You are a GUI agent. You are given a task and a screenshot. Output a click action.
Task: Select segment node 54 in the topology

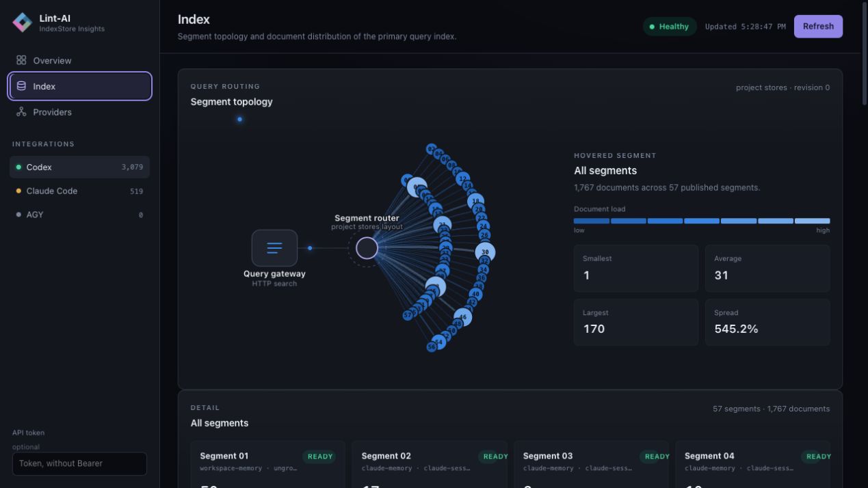pyautogui.click(x=438, y=342)
